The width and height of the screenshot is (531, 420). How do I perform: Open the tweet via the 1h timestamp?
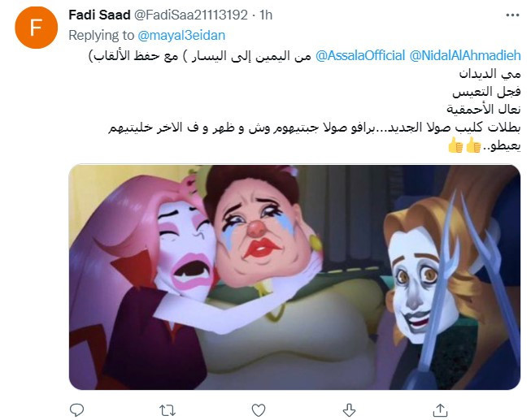coord(266,15)
